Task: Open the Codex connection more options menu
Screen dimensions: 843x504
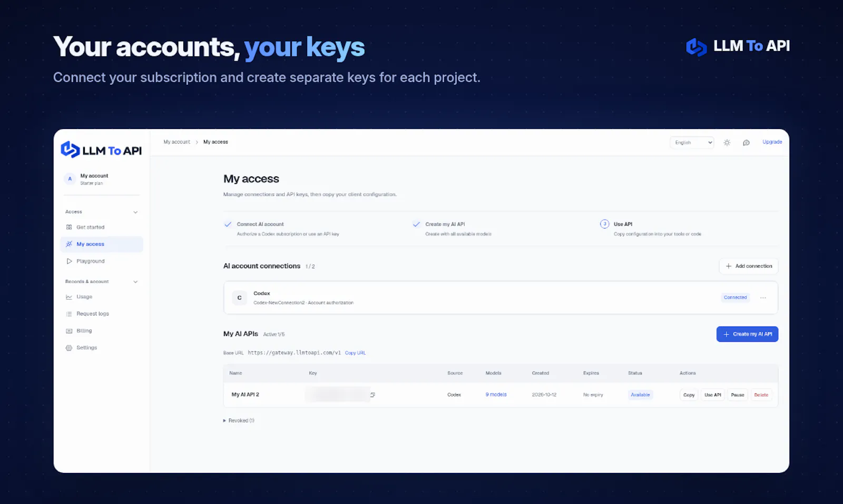Action: (x=763, y=298)
